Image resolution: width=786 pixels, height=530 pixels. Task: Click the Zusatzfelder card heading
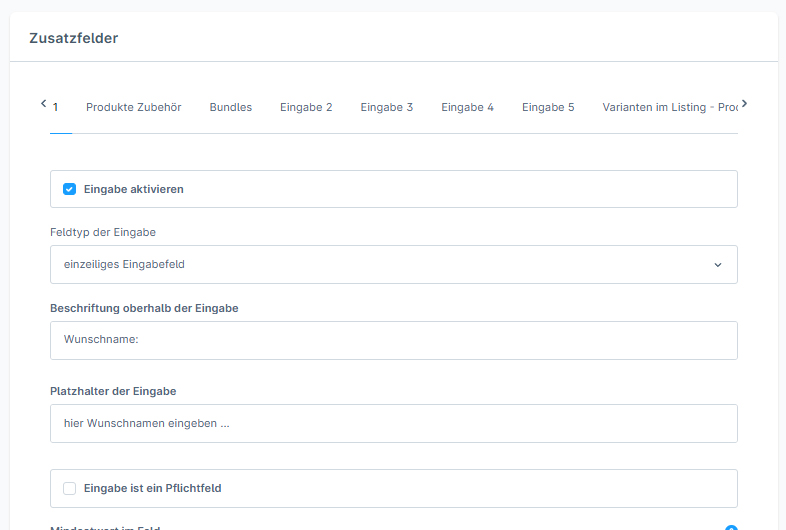pyautogui.click(x=73, y=38)
